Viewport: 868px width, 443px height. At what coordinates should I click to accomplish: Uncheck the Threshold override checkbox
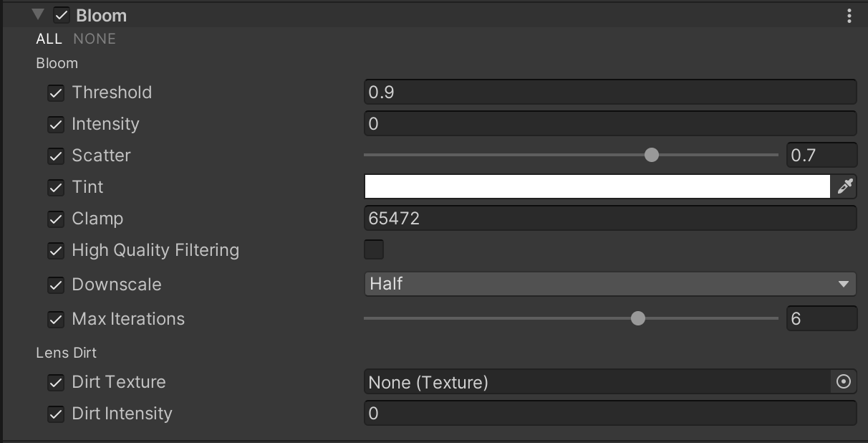56,92
